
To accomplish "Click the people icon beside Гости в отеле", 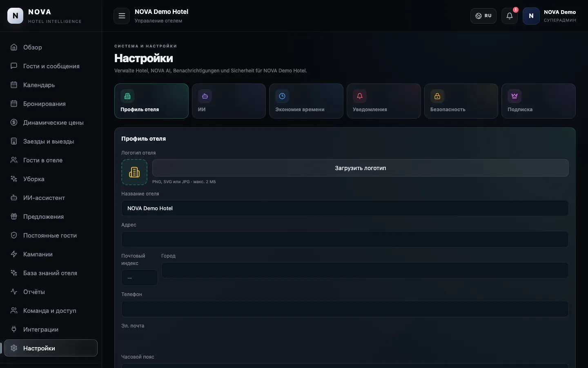I will click(14, 160).
